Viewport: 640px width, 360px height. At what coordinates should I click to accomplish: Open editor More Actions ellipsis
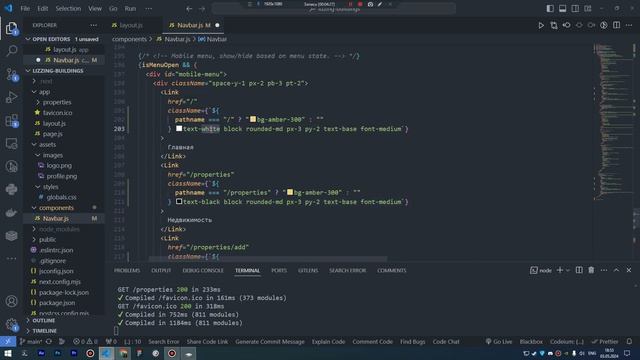(629, 25)
